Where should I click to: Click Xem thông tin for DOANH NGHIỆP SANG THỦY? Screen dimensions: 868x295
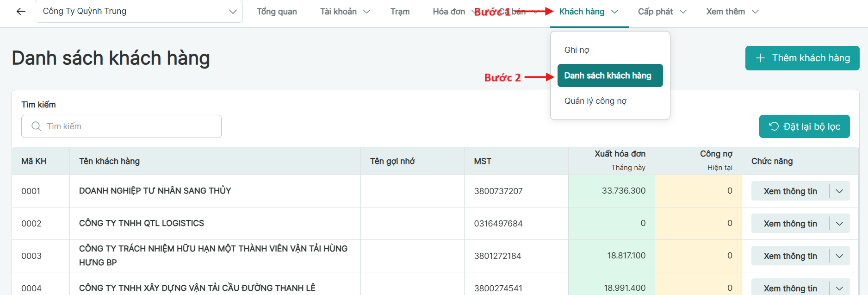790,191
